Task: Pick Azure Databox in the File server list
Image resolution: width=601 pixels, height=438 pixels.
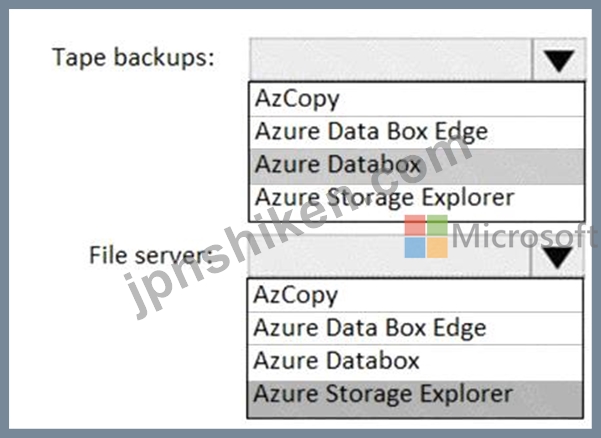Action: [415, 362]
